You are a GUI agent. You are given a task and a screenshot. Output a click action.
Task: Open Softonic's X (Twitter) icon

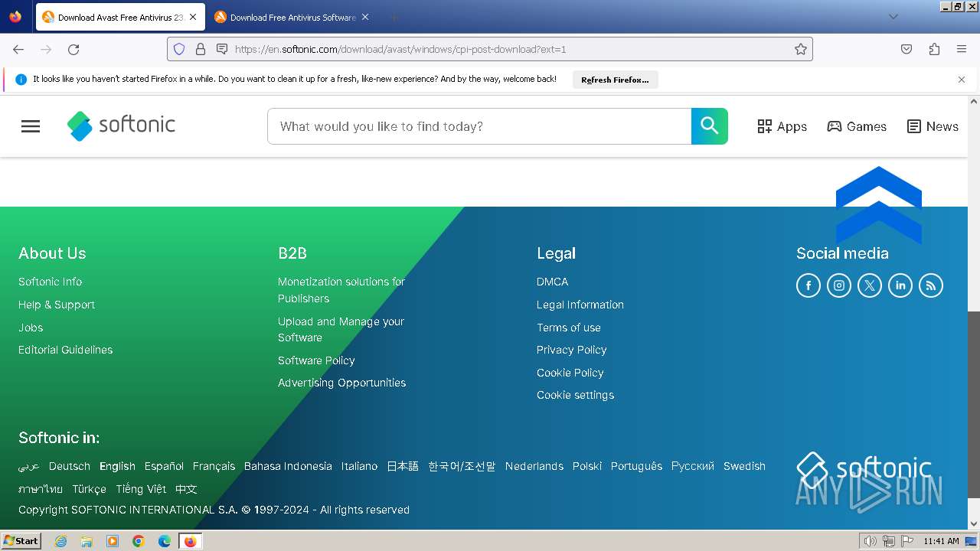[870, 285]
